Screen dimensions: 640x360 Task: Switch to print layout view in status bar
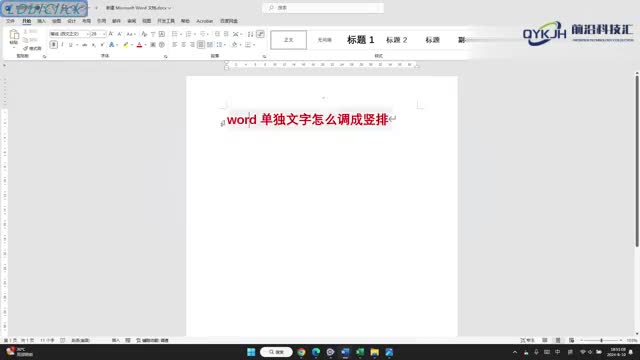coord(558,340)
